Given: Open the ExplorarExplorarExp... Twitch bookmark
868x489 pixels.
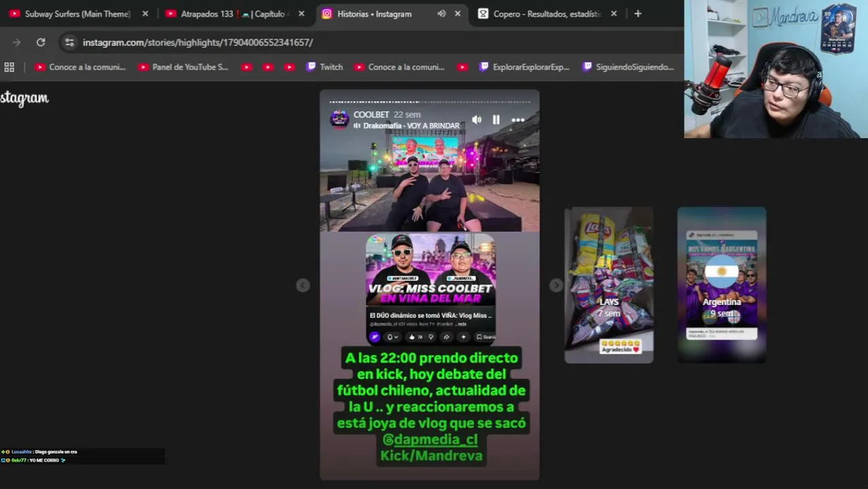Looking at the screenshot, I should pos(524,67).
